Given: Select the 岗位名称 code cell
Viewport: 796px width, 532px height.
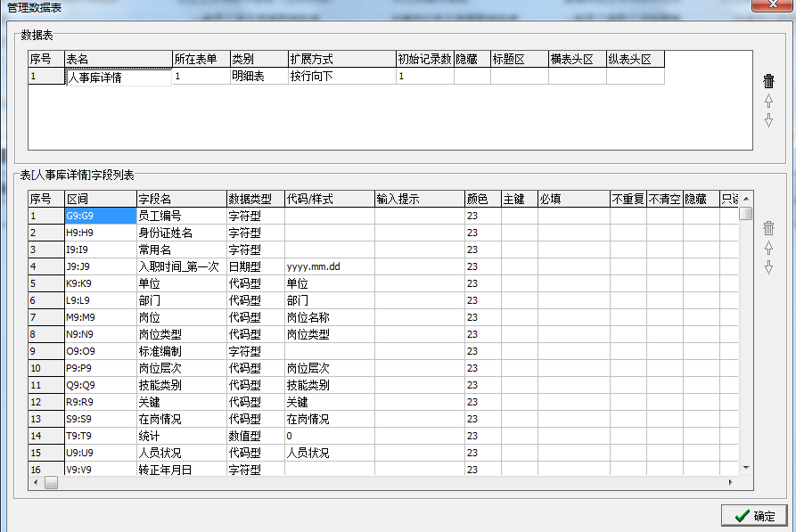Looking at the screenshot, I should click(x=330, y=317).
